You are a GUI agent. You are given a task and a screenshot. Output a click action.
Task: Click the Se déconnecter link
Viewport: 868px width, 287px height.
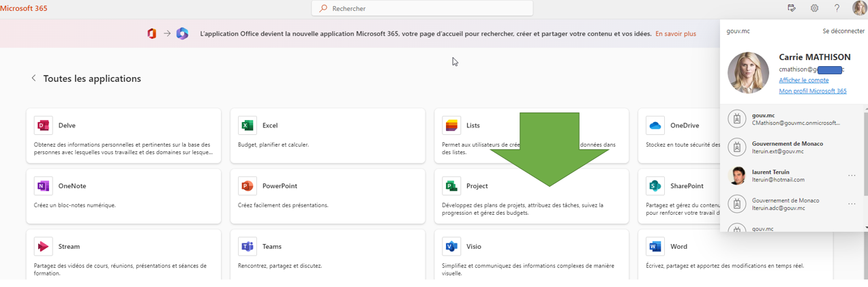pos(843,31)
